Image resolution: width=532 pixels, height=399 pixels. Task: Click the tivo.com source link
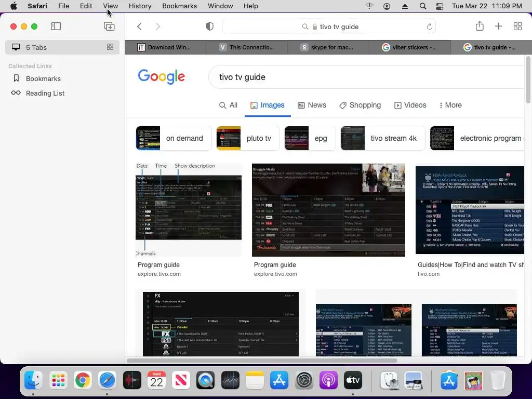(429, 274)
